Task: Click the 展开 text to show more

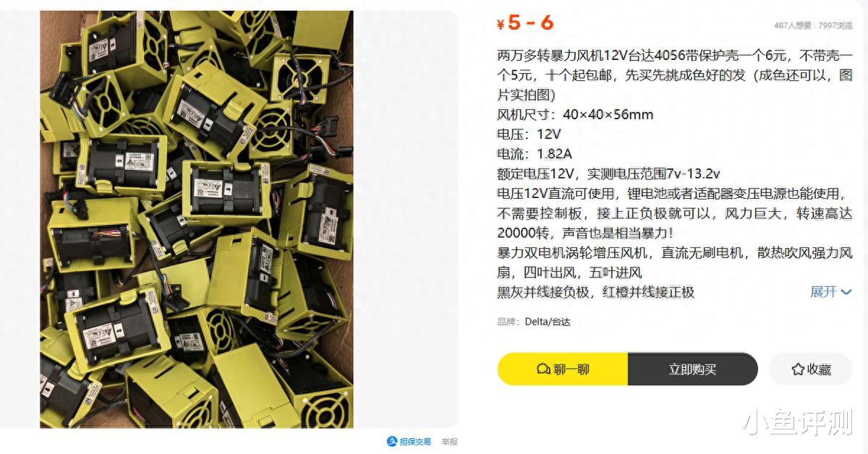Action: pyautogui.click(x=823, y=291)
